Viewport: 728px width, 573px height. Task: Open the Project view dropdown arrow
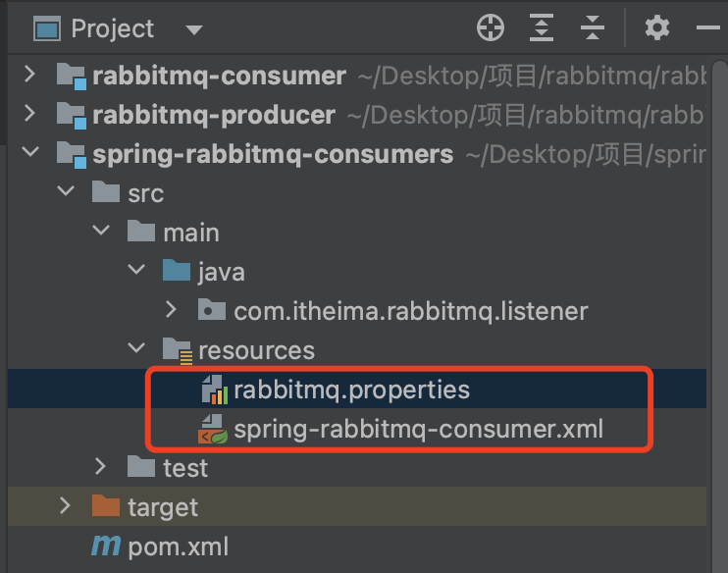coord(193,29)
